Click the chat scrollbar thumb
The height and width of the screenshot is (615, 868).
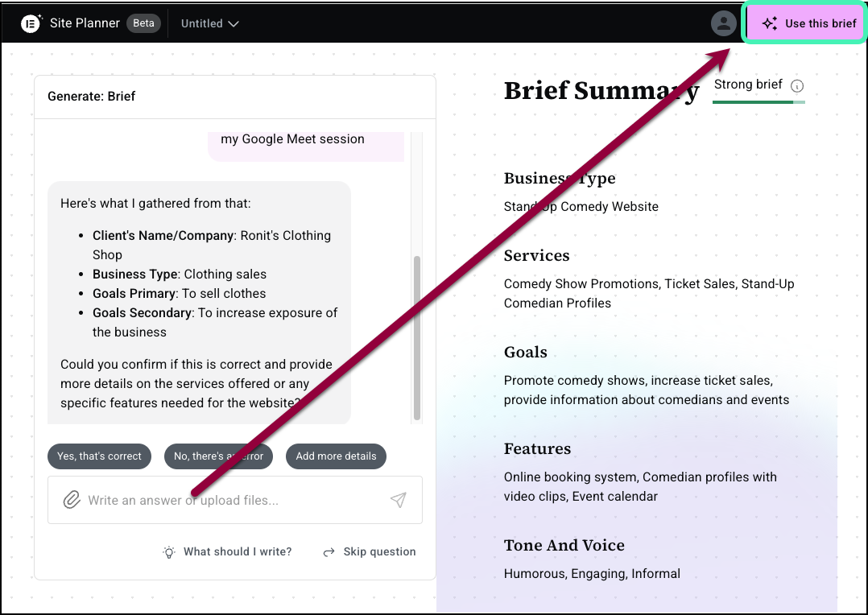coord(417,337)
